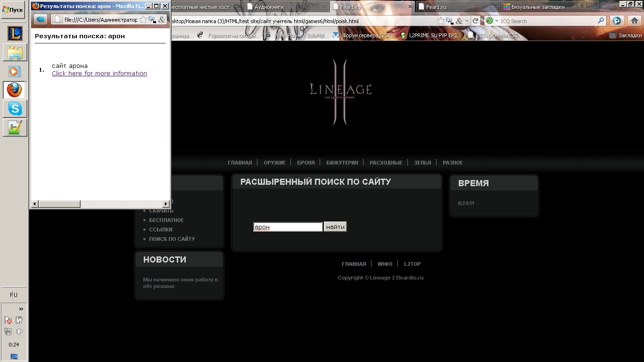644x362 pixels.
Task: Open the 'Click here for more information' link
Action: (x=99, y=74)
